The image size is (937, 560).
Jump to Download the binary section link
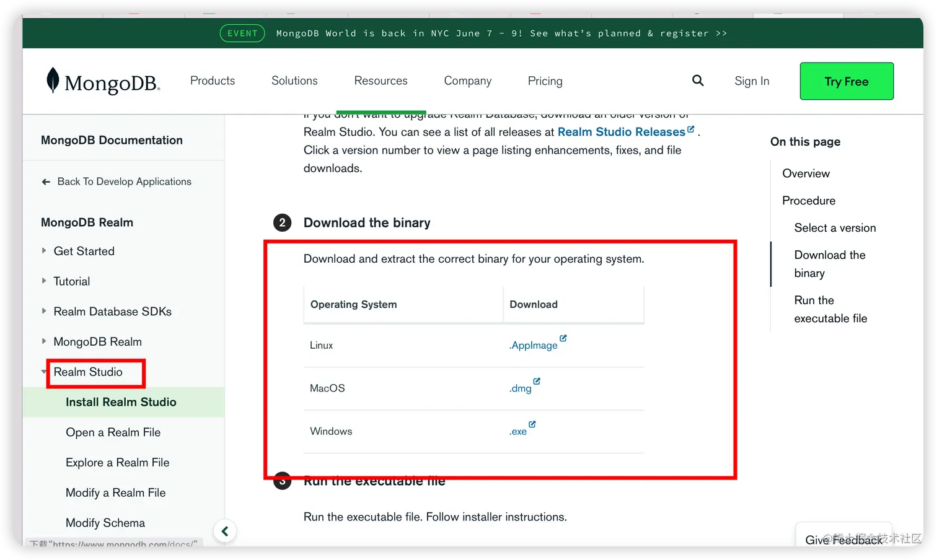[830, 264]
